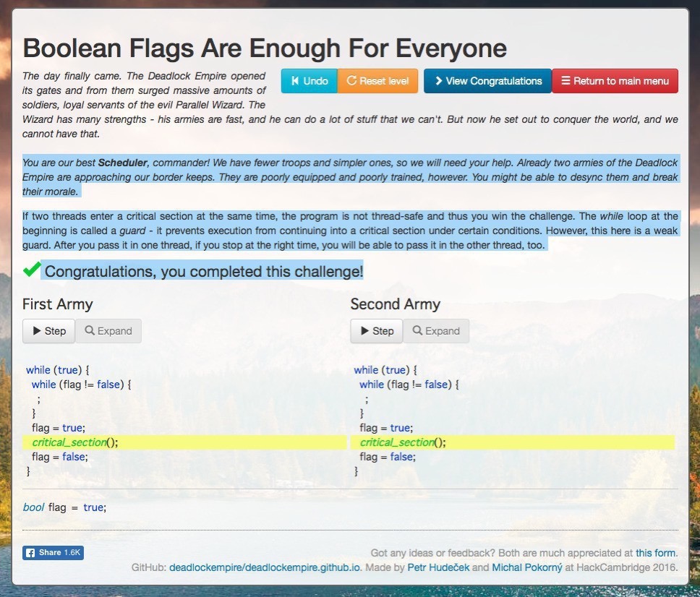The height and width of the screenshot is (597, 700).
Task: Open the feedback 'this form' link
Action: [x=655, y=553]
